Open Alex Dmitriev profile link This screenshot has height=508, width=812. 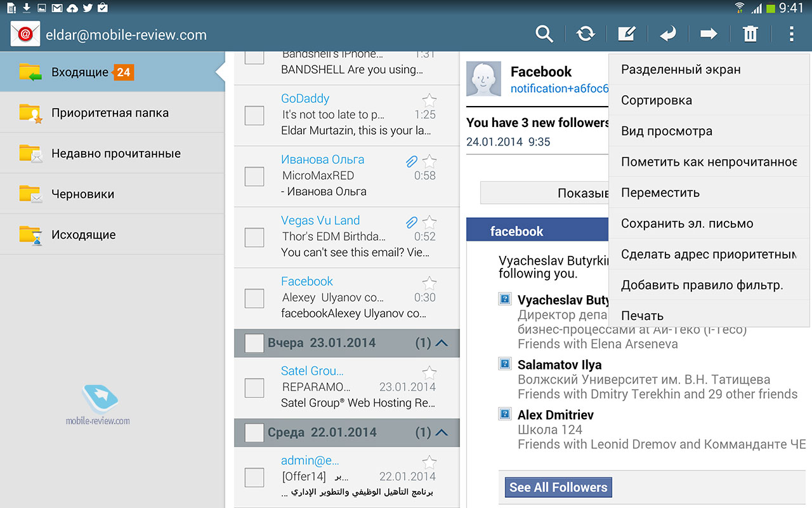tap(556, 415)
